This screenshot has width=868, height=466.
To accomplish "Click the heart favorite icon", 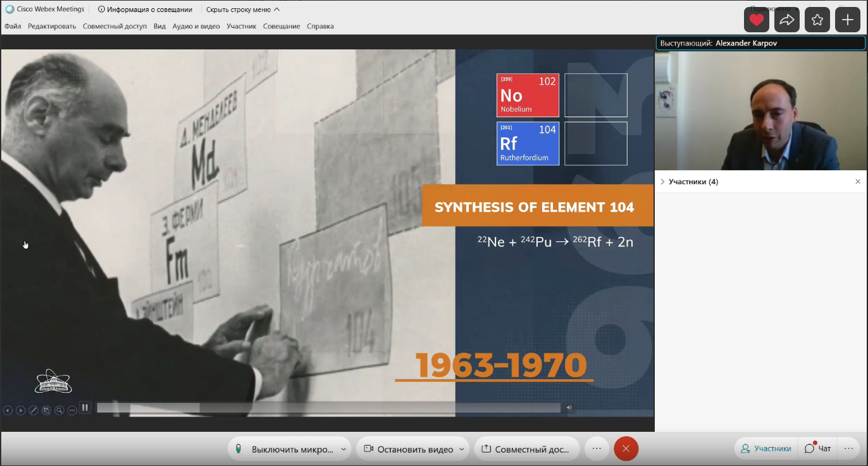I will click(x=756, y=20).
